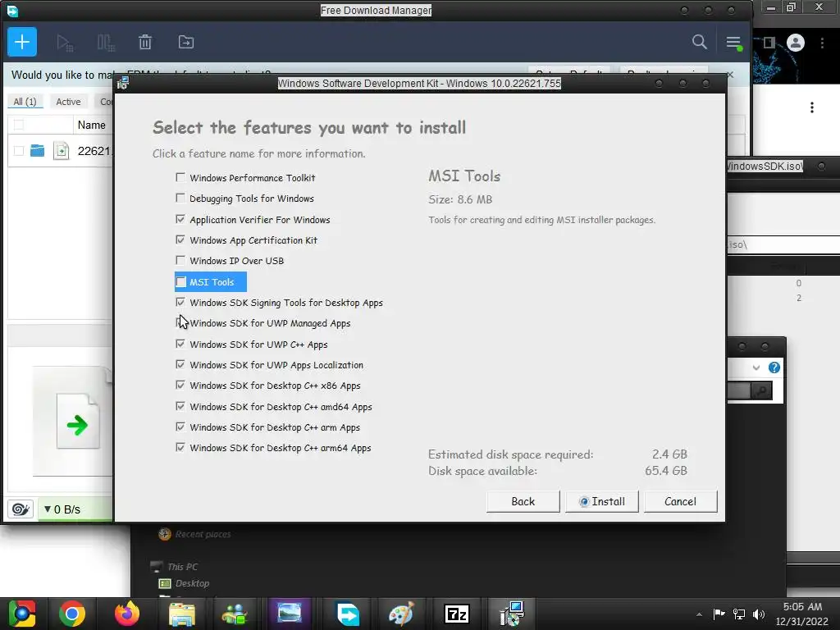Click the move to folder icon
Viewport: 840px width, 630px height.
click(x=186, y=43)
